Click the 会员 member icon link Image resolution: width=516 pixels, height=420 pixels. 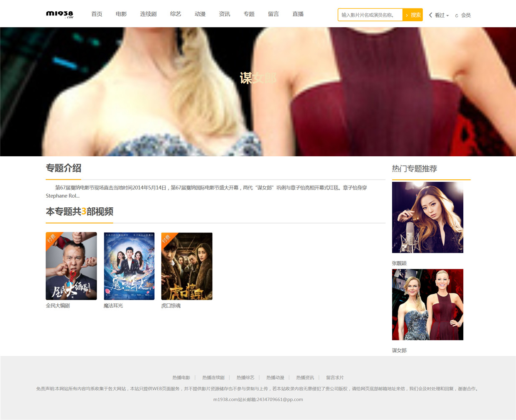pyautogui.click(x=463, y=15)
